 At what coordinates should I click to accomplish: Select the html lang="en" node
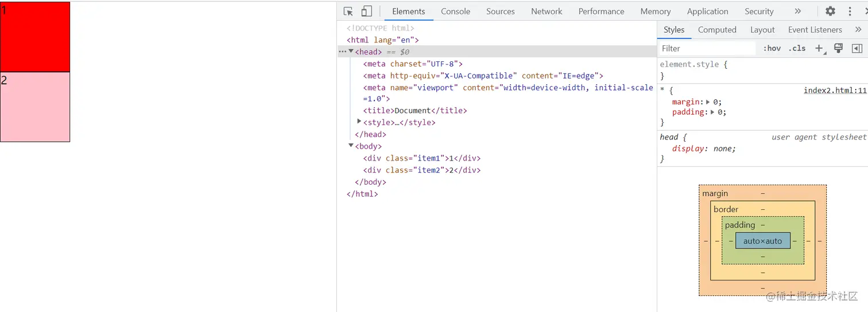(382, 40)
